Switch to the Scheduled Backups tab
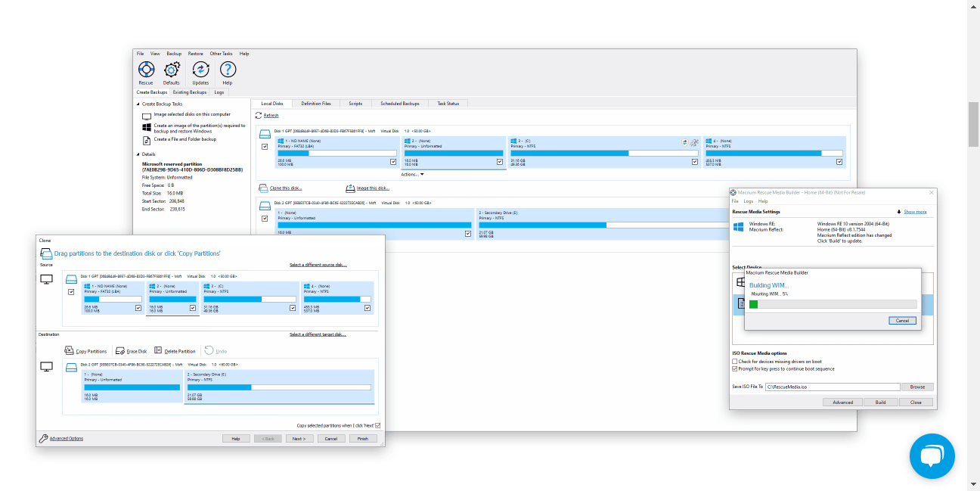Image resolution: width=980 pixels, height=491 pixels. point(399,104)
